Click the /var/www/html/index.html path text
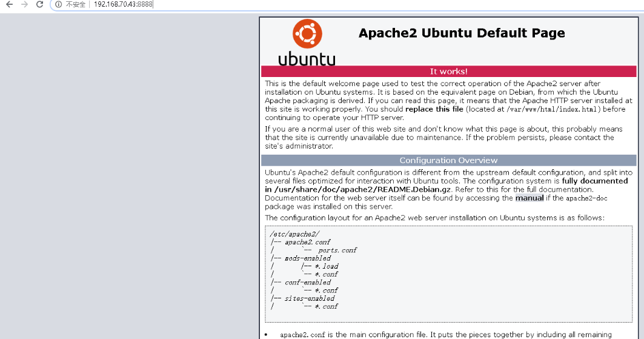Image resolution: width=644 pixels, height=339 pixels. pyautogui.click(x=553, y=109)
